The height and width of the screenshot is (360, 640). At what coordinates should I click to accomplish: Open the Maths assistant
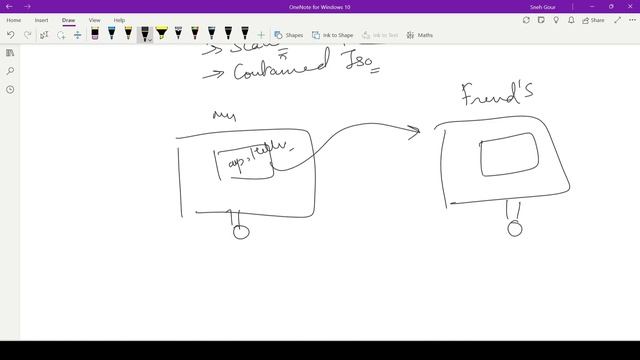click(420, 36)
